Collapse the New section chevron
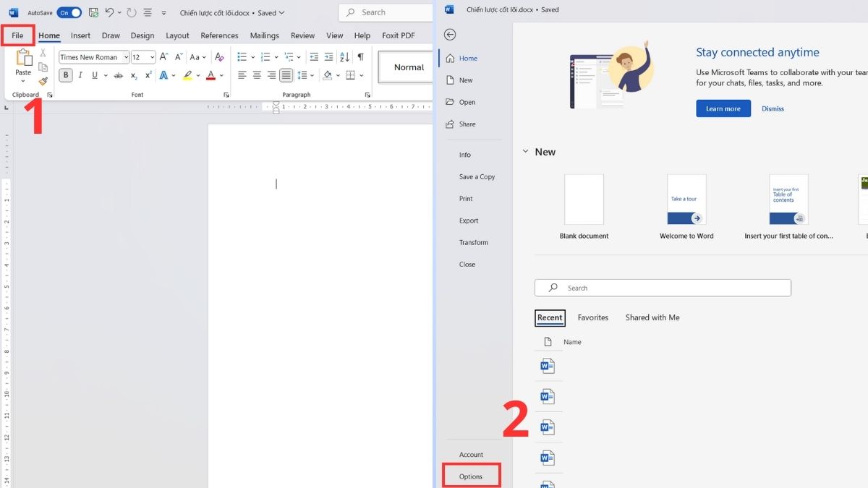The image size is (868, 488). [x=526, y=152]
